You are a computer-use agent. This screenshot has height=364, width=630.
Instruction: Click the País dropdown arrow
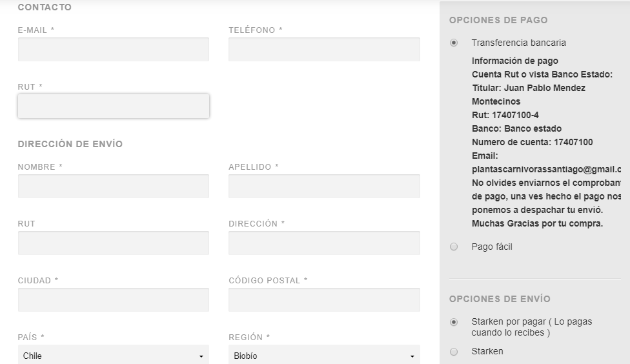click(x=201, y=356)
